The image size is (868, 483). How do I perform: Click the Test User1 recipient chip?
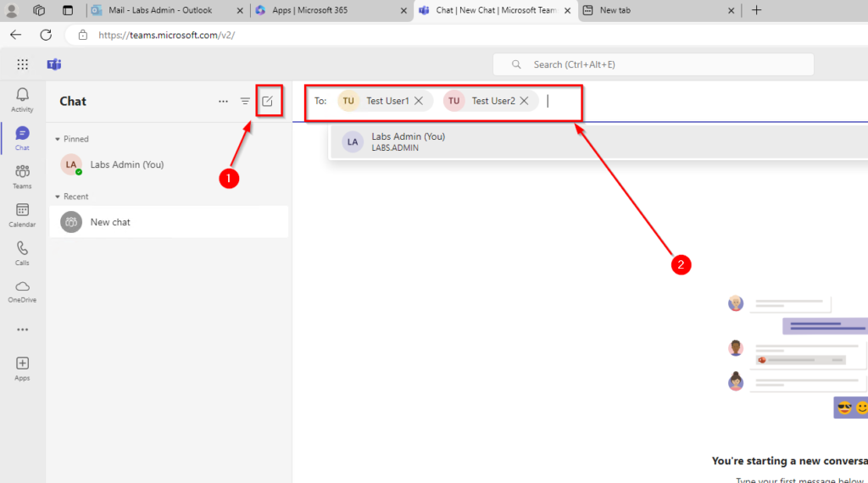click(x=386, y=101)
